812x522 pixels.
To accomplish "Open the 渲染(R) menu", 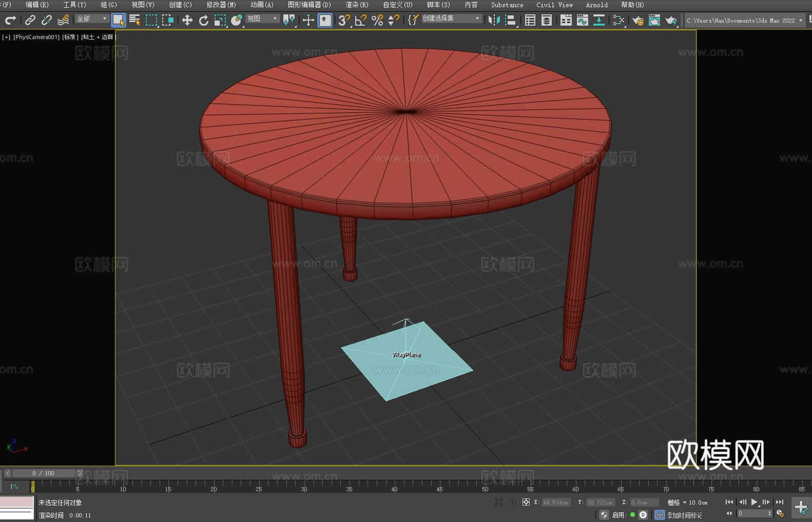I will tap(357, 5).
